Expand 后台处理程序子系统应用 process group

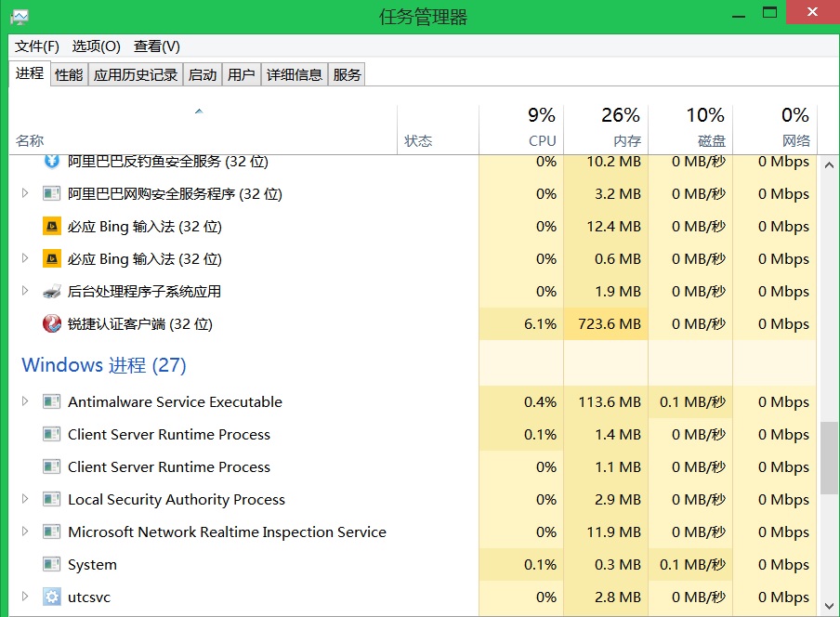coord(25,291)
